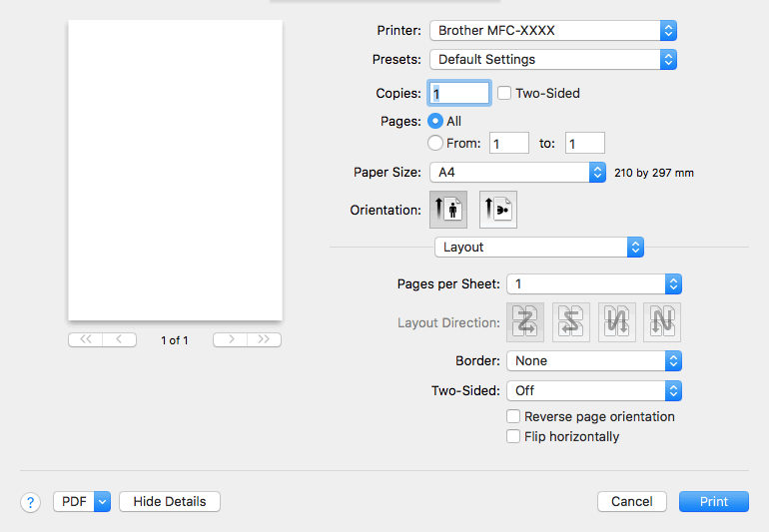769x532 pixels.
Task: Go to next preview page
Action: [231, 339]
